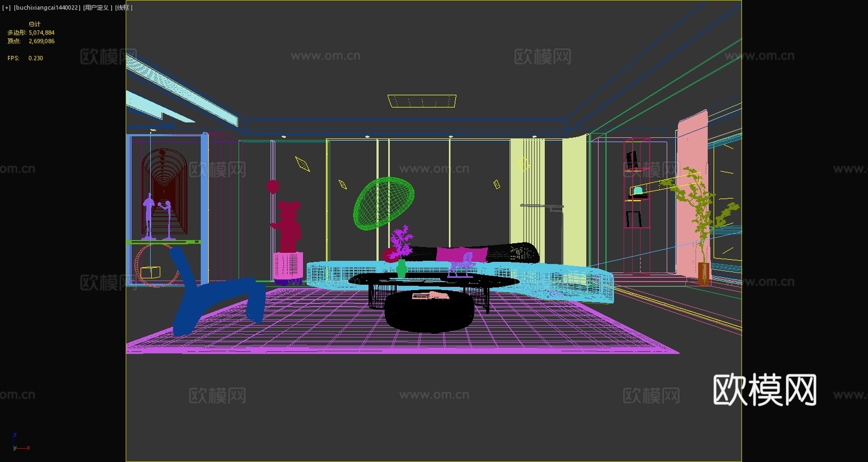Click the 总计 statistics header
868x462 pixels.
[x=35, y=24]
